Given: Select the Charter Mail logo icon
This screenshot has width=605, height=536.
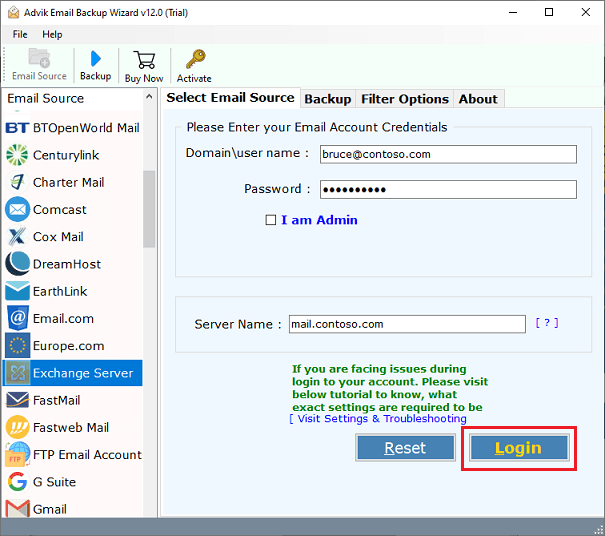Looking at the screenshot, I should 17,182.
